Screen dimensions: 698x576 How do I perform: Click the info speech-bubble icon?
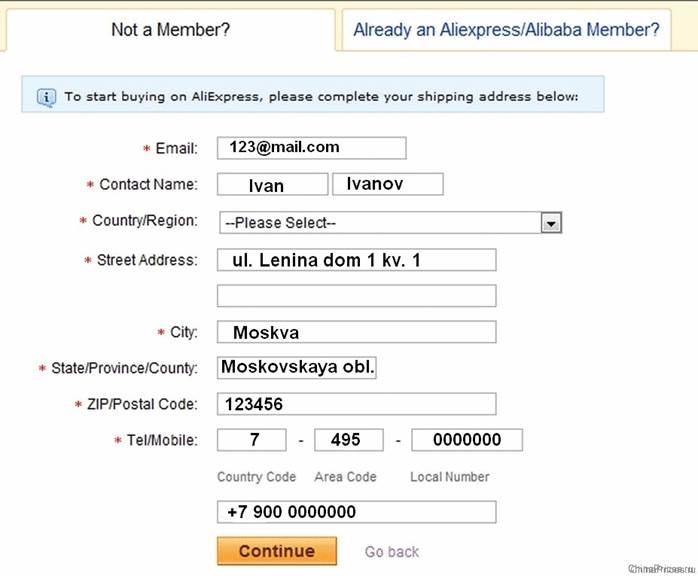point(46,97)
